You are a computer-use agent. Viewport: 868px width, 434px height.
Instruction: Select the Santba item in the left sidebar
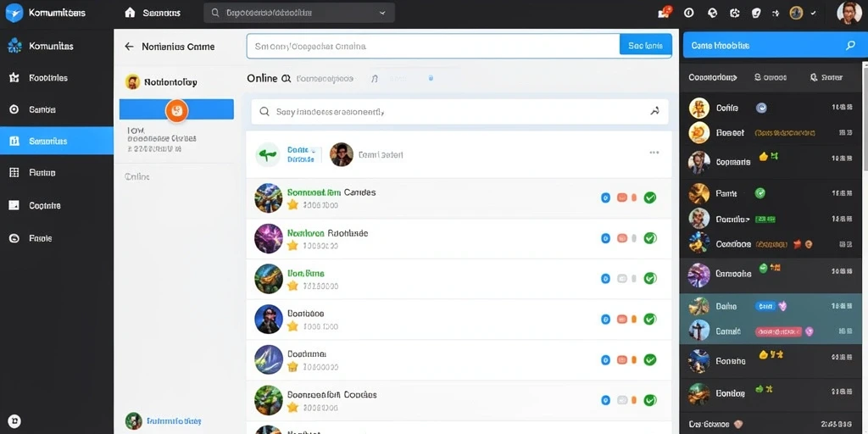[x=57, y=109]
